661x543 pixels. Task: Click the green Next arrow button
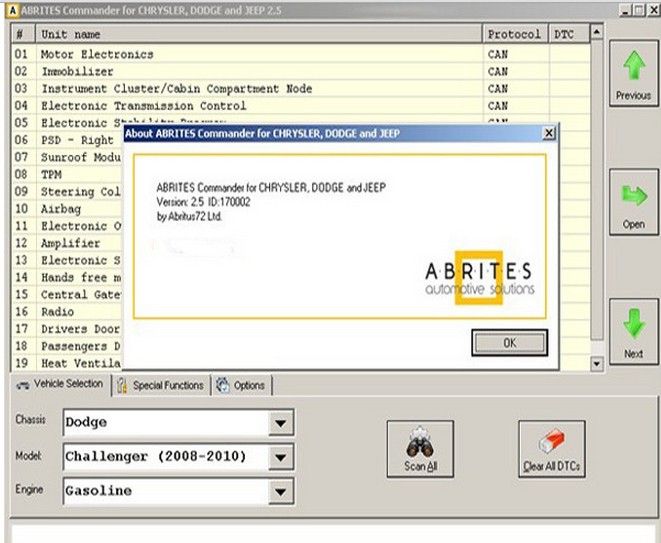coord(634,332)
